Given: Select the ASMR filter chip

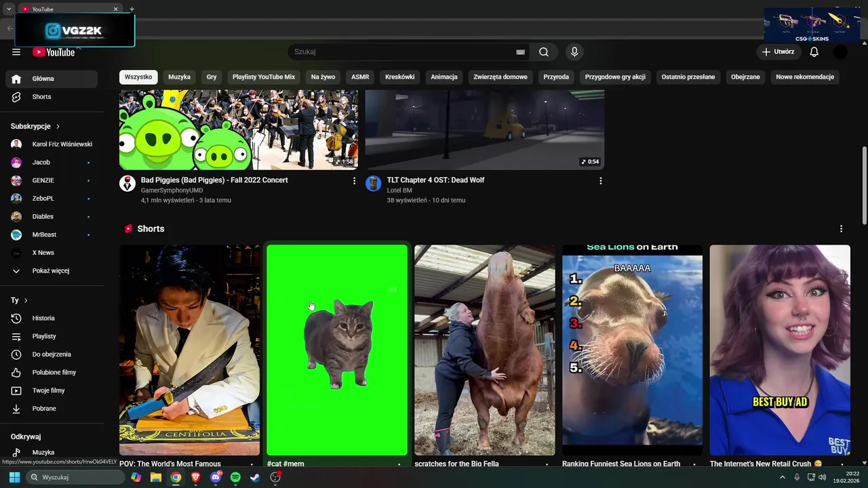Looking at the screenshot, I should (360, 77).
